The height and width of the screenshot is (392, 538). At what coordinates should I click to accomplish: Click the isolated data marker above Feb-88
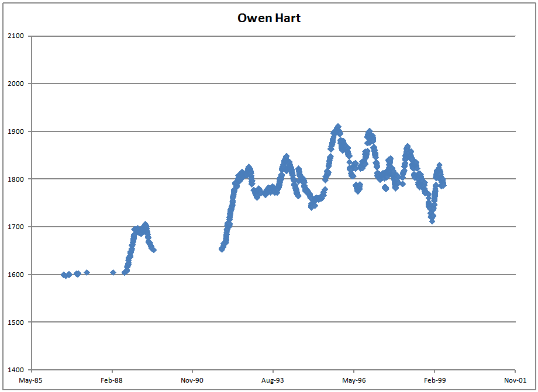113,272
